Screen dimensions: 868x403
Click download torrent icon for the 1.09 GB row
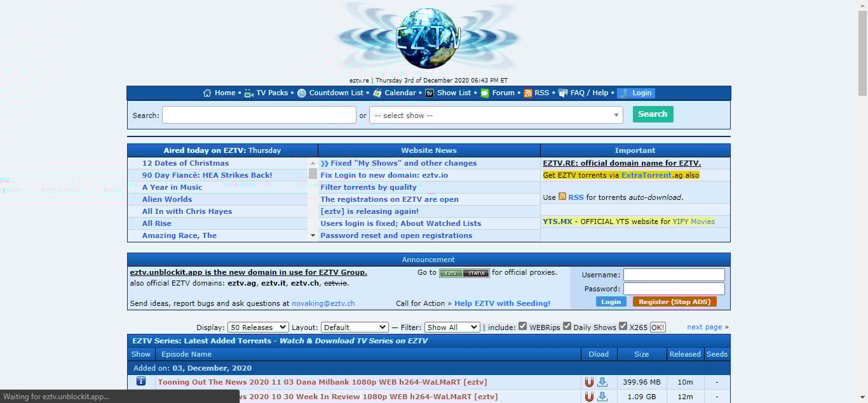click(x=602, y=397)
